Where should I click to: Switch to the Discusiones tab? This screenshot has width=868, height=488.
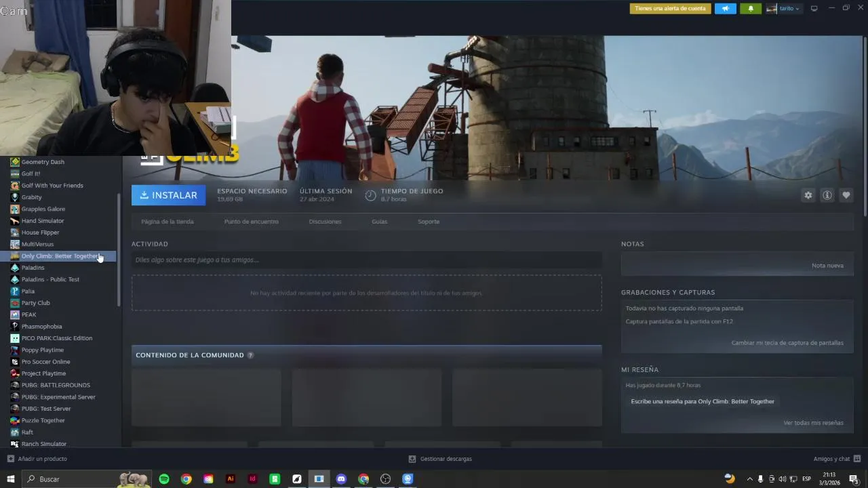[x=325, y=222]
